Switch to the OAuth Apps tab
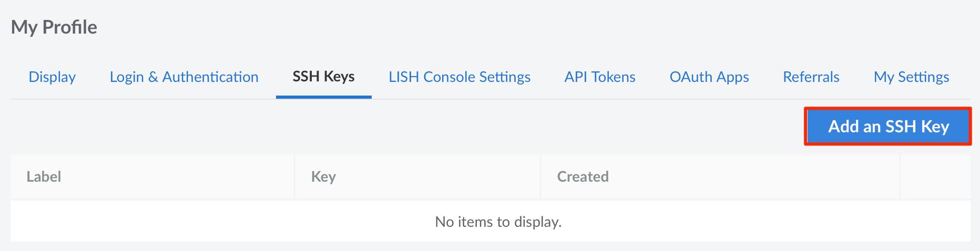The image size is (980, 251). [709, 77]
